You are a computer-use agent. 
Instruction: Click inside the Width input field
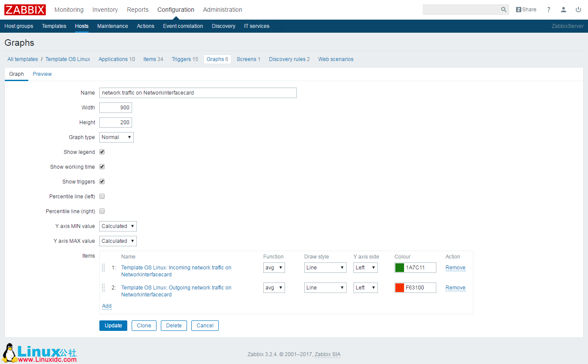[115, 107]
